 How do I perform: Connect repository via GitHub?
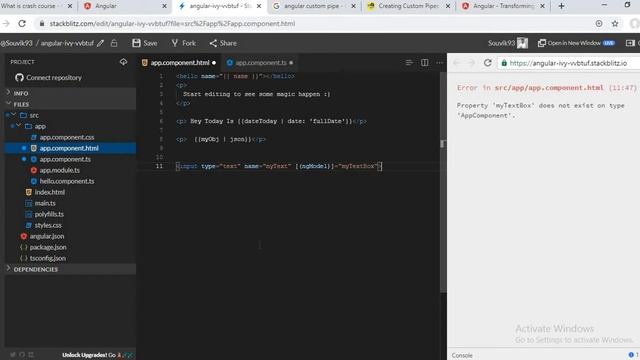tap(48, 78)
